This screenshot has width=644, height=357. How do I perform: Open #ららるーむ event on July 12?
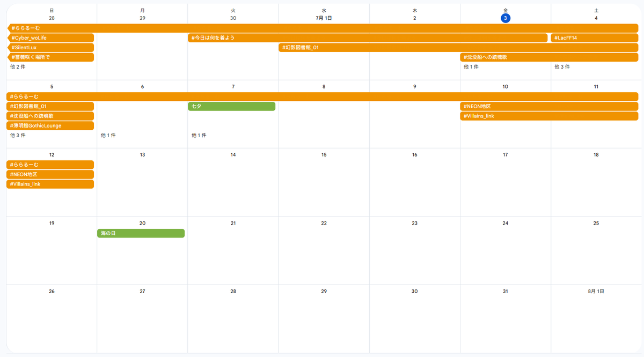[50, 165]
